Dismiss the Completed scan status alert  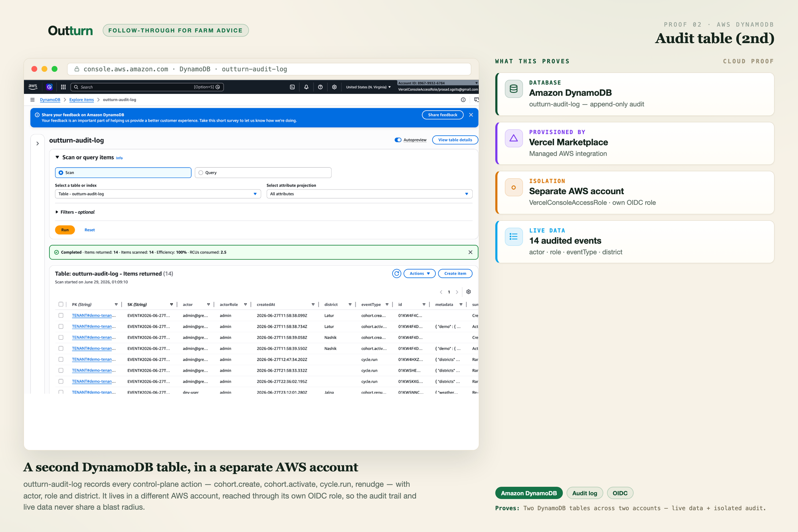(470, 252)
